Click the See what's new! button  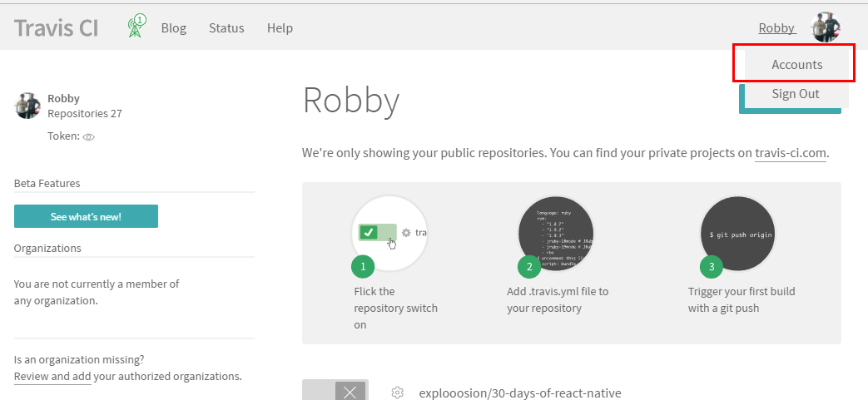pyautogui.click(x=86, y=216)
